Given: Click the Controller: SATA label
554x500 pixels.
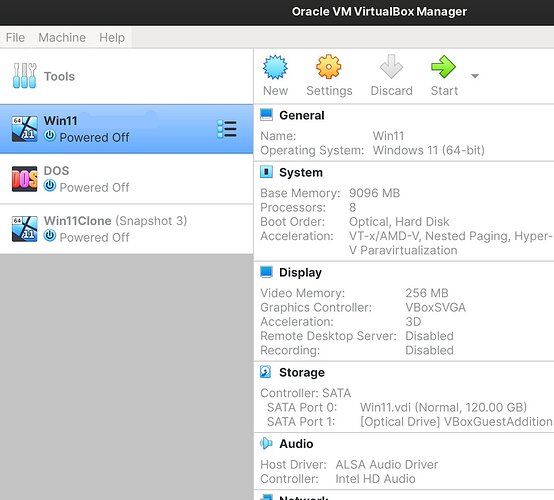Looking at the screenshot, I should pyautogui.click(x=306, y=393).
